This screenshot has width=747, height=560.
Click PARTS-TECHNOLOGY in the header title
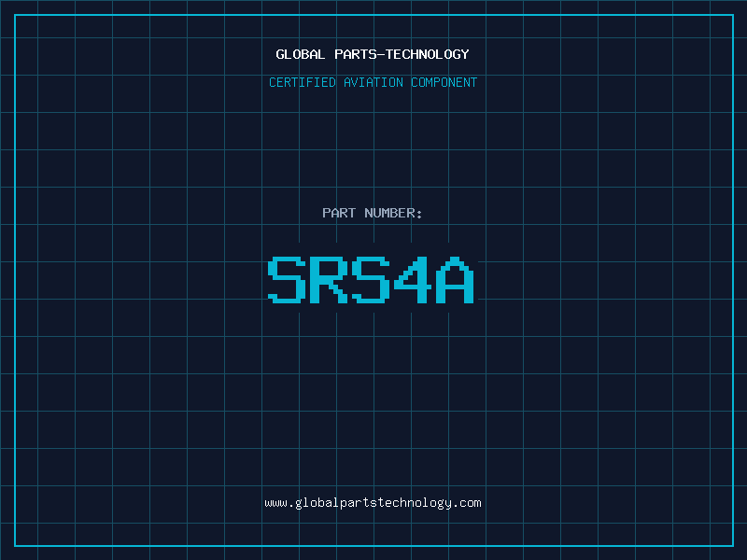point(401,54)
